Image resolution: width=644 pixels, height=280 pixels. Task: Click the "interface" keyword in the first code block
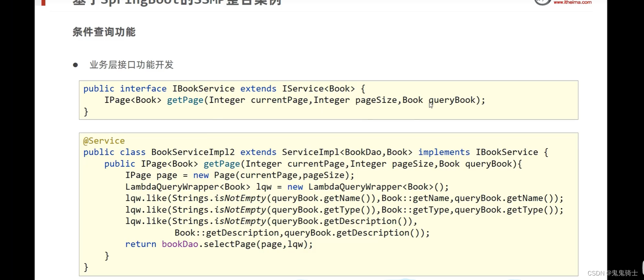click(x=143, y=89)
